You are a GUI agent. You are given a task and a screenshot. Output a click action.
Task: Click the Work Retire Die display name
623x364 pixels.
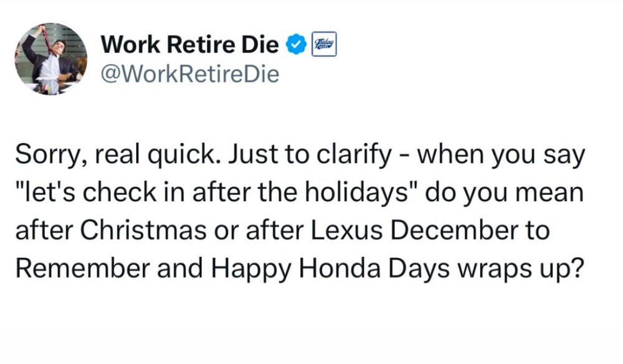[189, 44]
